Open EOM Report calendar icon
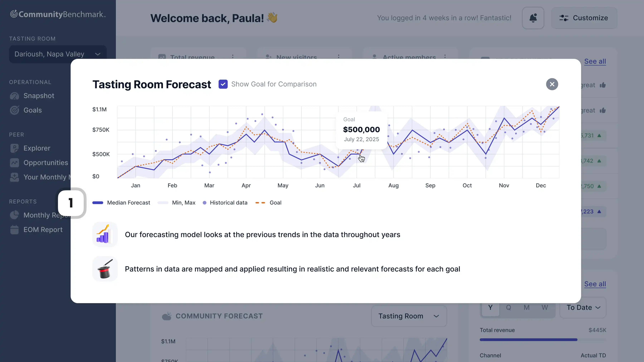Screen dimensions: 644x362 point(14,229)
